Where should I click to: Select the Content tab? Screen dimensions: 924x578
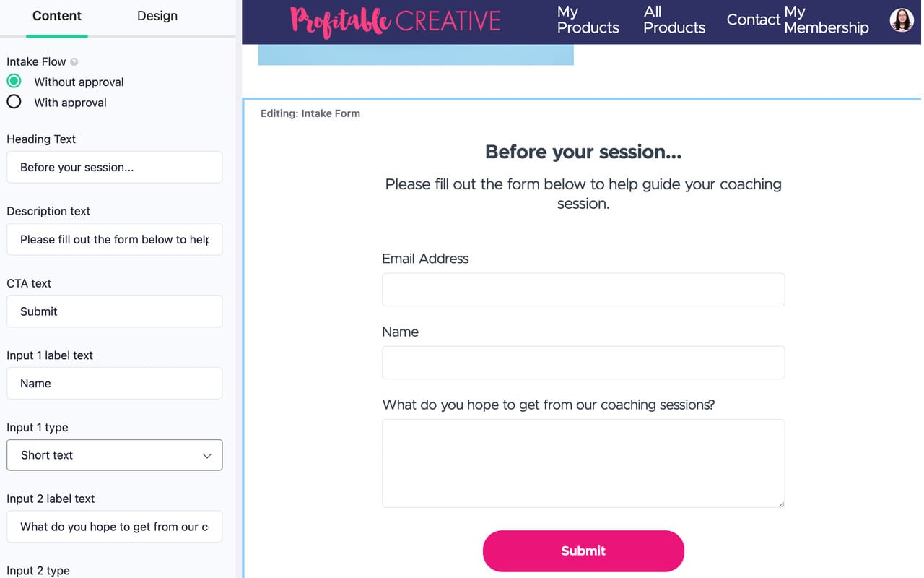(x=57, y=15)
